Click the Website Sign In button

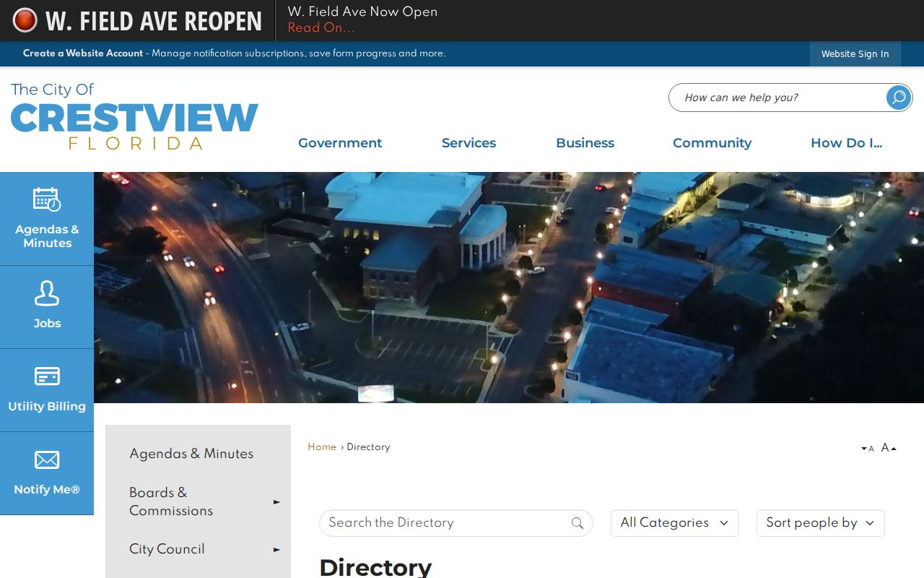[855, 54]
